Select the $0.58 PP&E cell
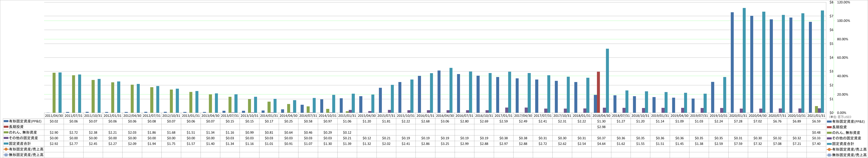Screen dimensions: 868x158 click(308, 121)
